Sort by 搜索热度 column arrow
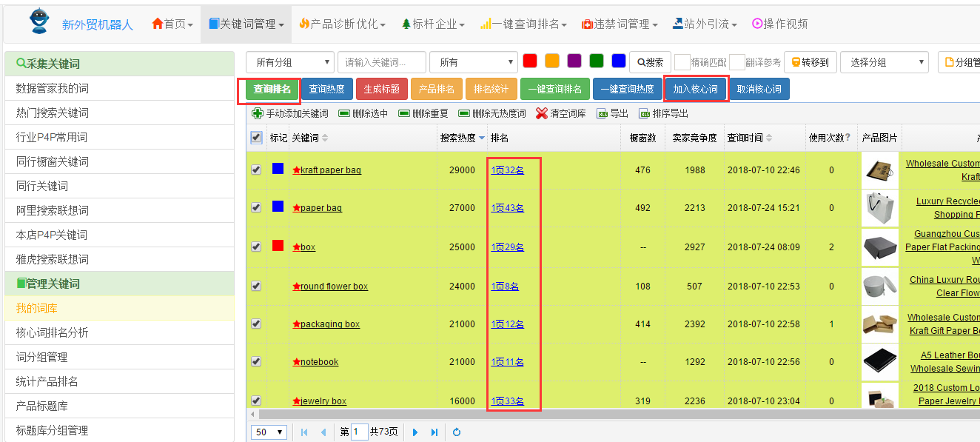 click(x=482, y=138)
